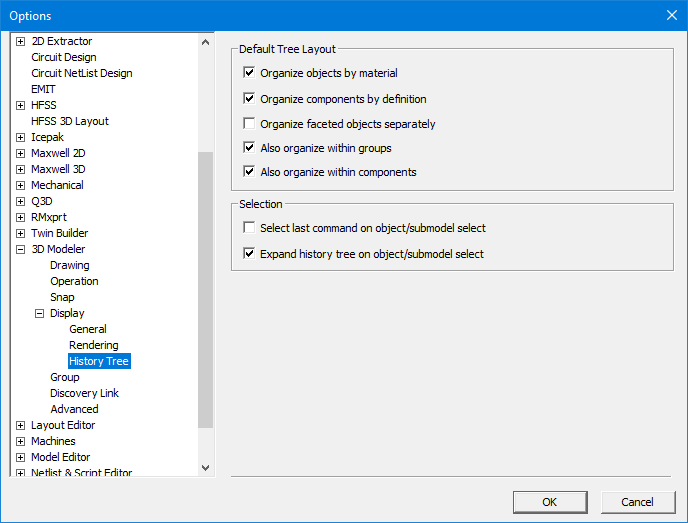Open EMIT options page
The height and width of the screenshot is (523, 688).
pos(43,89)
